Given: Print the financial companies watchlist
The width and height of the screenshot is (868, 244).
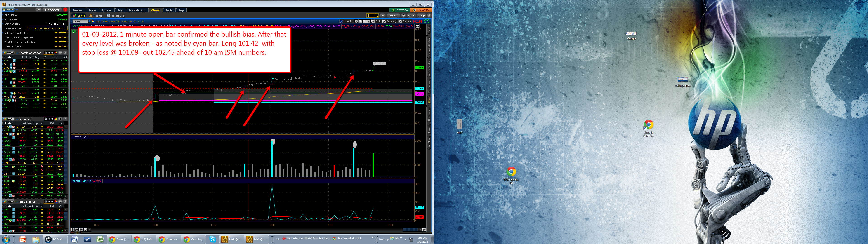Looking at the screenshot, I should 60,53.
